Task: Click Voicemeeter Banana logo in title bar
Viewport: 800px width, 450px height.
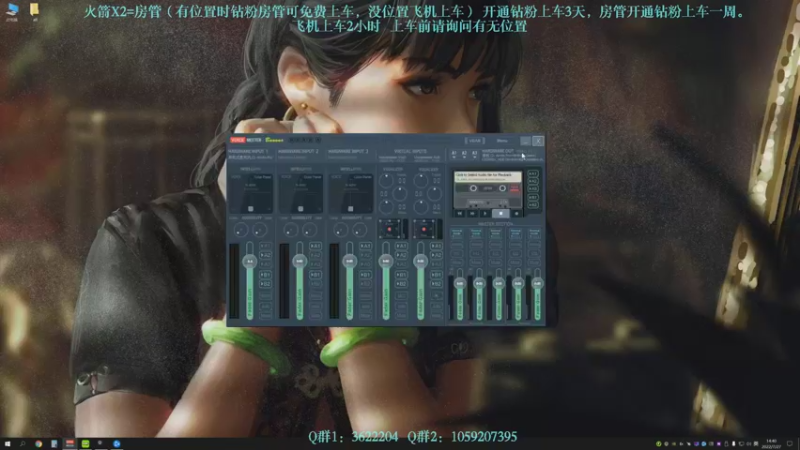Action: coord(256,140)
